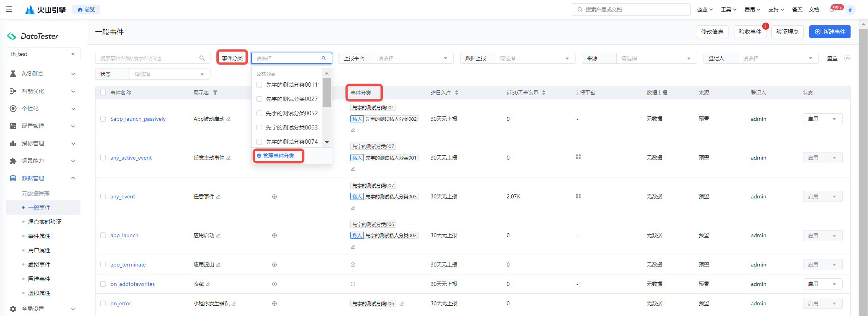Open the 数据上报 filter dropdown
Screen dimensions: 868x316
pyautogui.click(x=535, y=58)
